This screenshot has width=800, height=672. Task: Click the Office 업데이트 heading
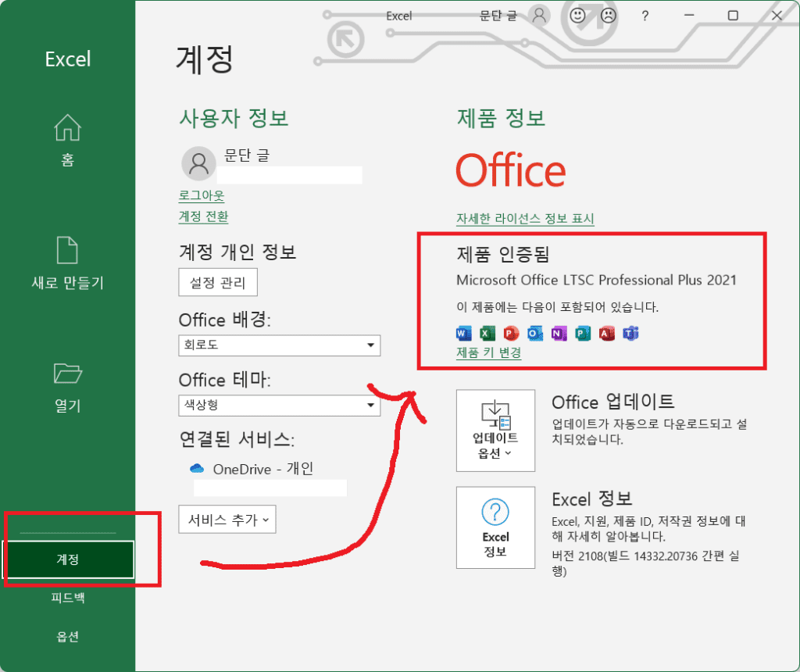[x=612, y=402]
